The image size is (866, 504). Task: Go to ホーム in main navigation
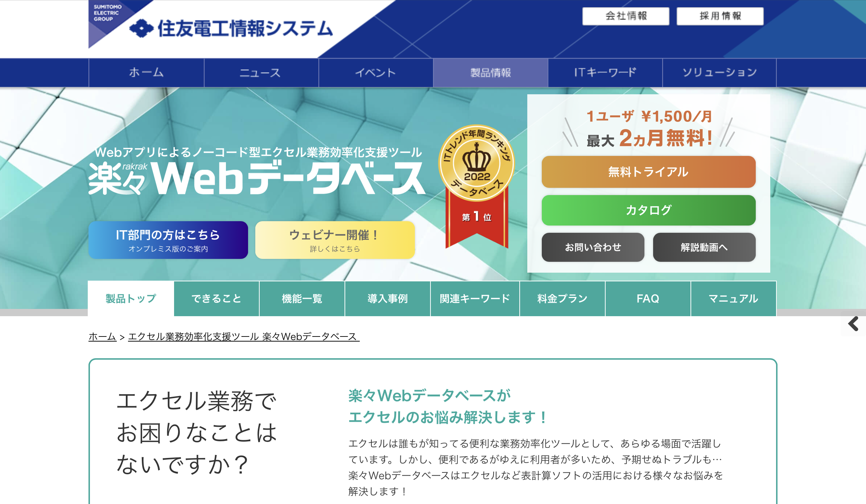(x=146, y=73)
